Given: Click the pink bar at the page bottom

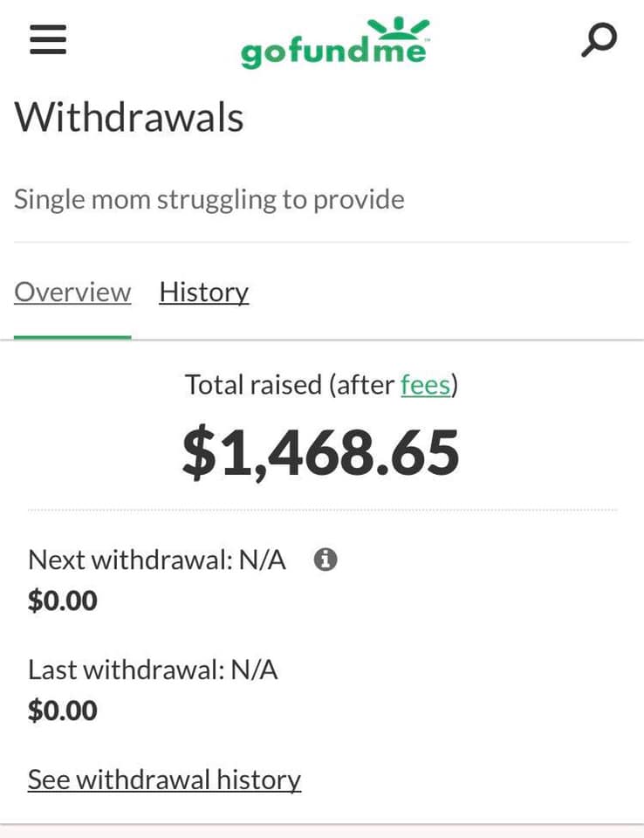Looking at the screenshot, I should pos(322,831).
